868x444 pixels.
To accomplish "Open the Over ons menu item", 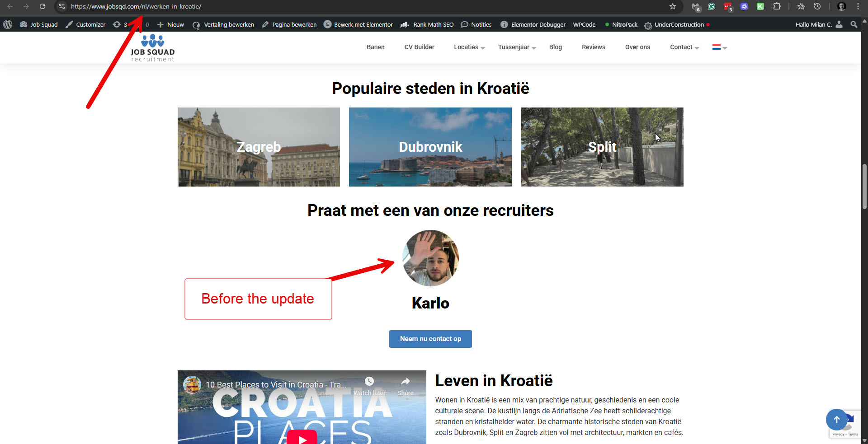I will tap(637, 47).
